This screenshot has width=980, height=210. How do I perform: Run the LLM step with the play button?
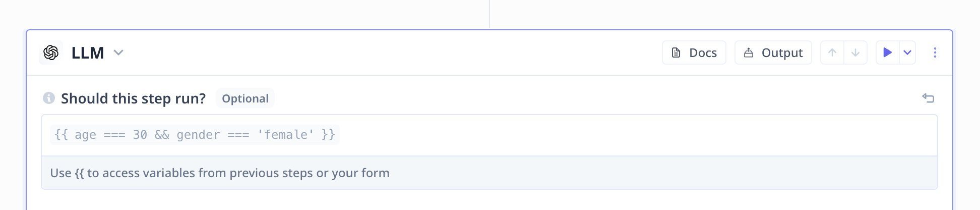click(888, 52)
